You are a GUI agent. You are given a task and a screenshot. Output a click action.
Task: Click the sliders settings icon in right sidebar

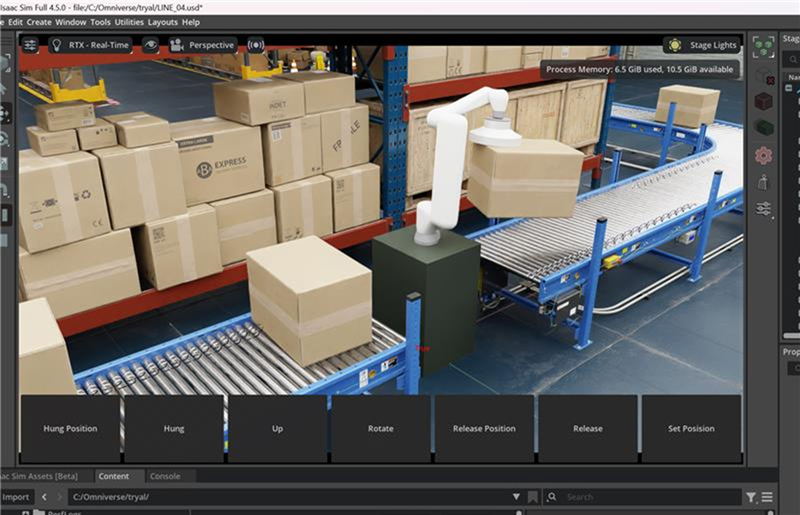tap(763, 208)
